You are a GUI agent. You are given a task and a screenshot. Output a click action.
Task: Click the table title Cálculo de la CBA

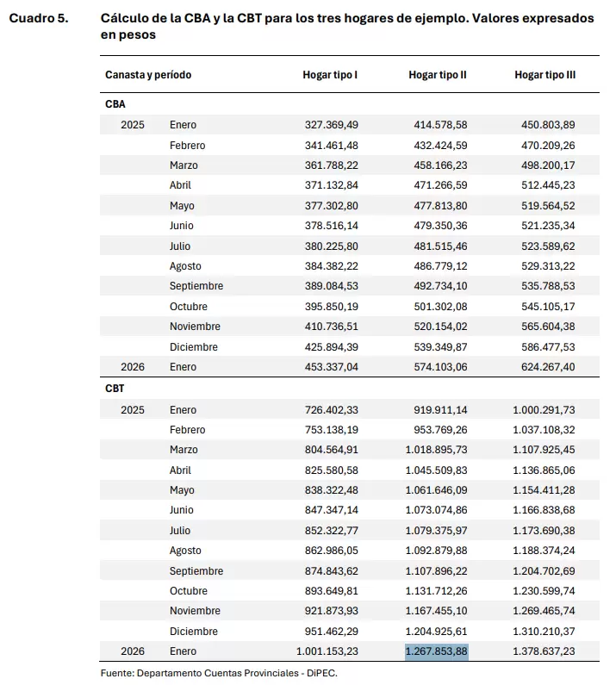click(347, 26)
